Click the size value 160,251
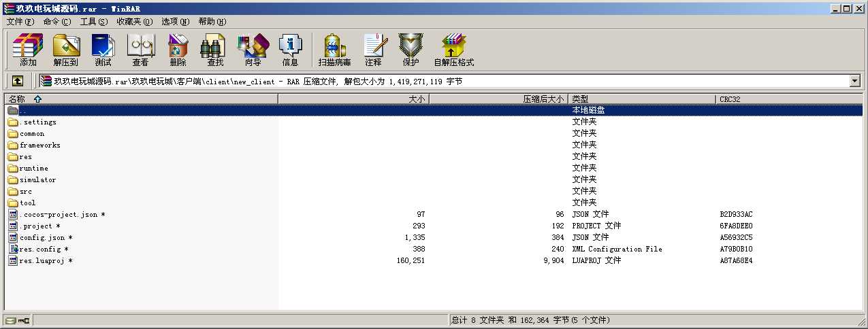The height and width of the screenshot is (329, 868). tap(411, 261)
